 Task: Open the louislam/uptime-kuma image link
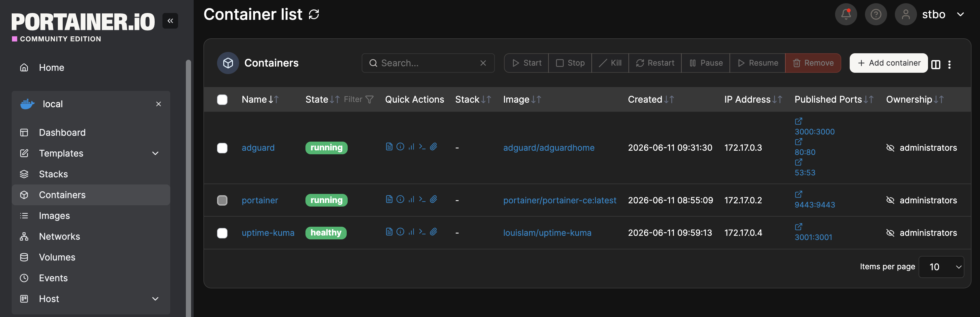coord(547,233)
